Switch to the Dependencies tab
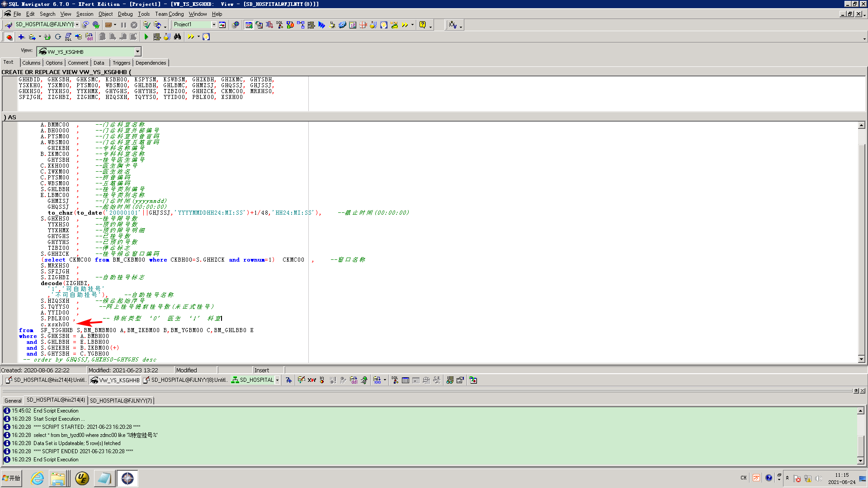868x488 pixels. tap(151, 63)
